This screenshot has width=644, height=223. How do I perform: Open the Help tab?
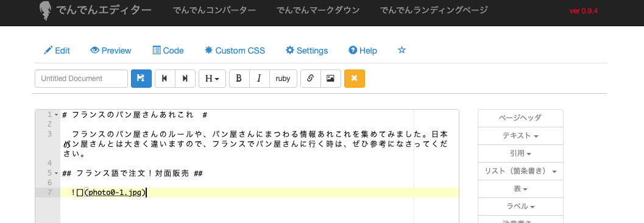point(363,51)
